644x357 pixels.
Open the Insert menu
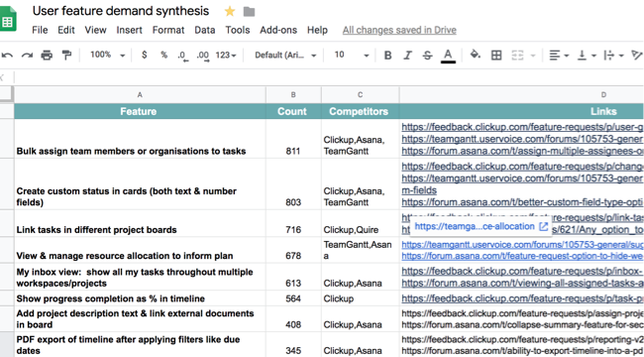pos(130,30)
